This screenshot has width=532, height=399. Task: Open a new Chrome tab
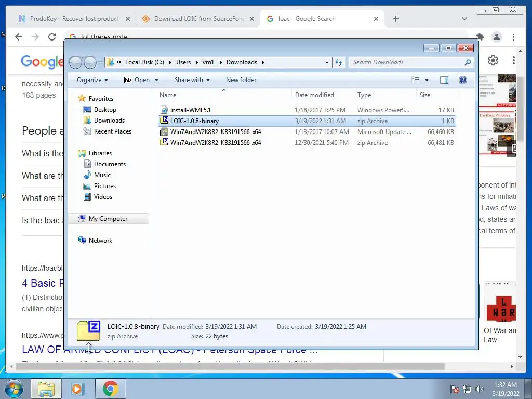coord(395,19)
